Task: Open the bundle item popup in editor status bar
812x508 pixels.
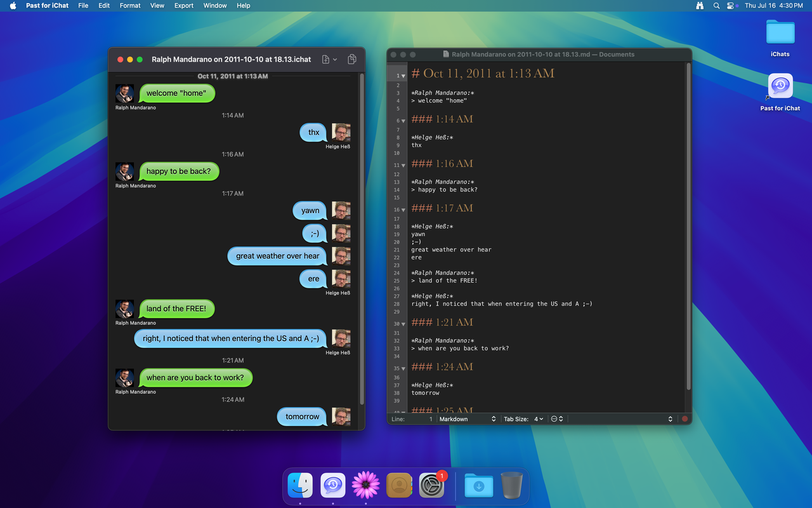Action: 557,419
